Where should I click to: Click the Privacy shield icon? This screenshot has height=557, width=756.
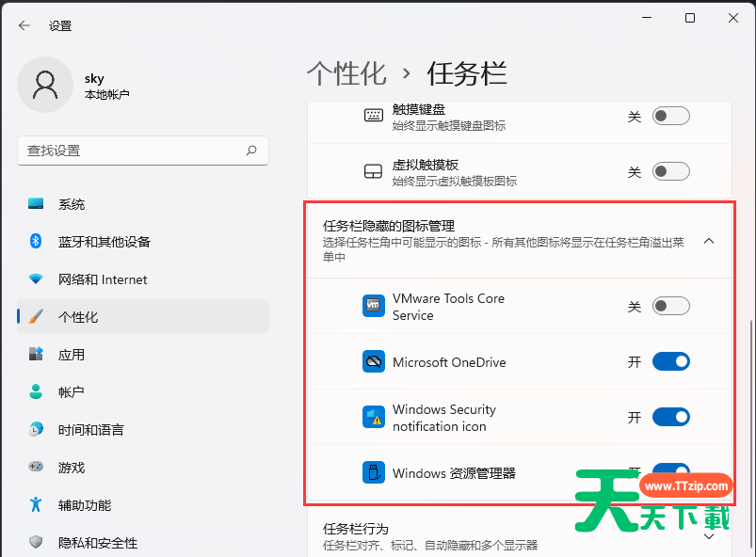point(36,542)
